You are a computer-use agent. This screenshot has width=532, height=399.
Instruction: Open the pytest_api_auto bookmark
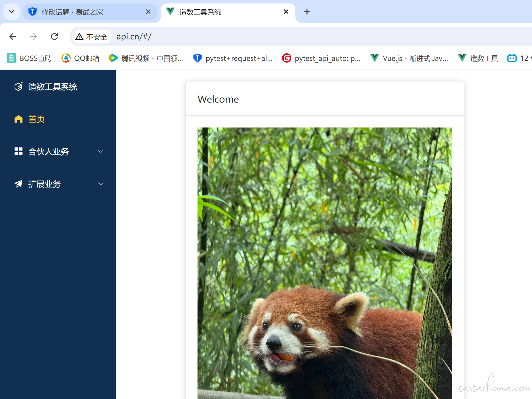click(x=321, y=58)
